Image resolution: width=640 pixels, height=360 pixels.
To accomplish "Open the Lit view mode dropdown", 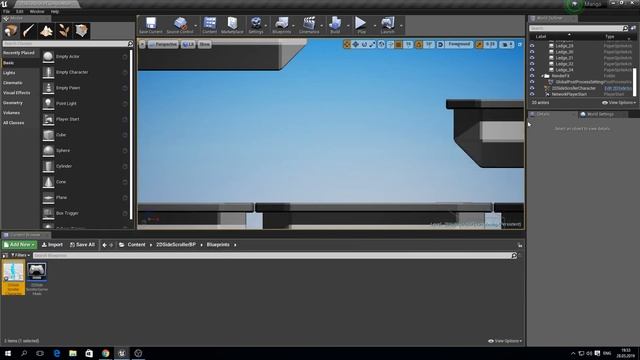I will [x=188, y=44].
